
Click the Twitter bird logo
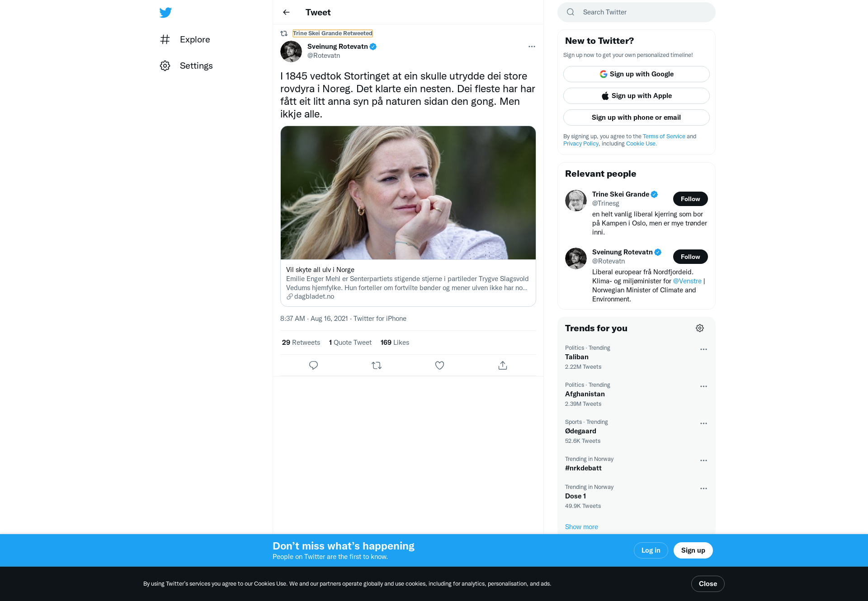pos(165,13)
